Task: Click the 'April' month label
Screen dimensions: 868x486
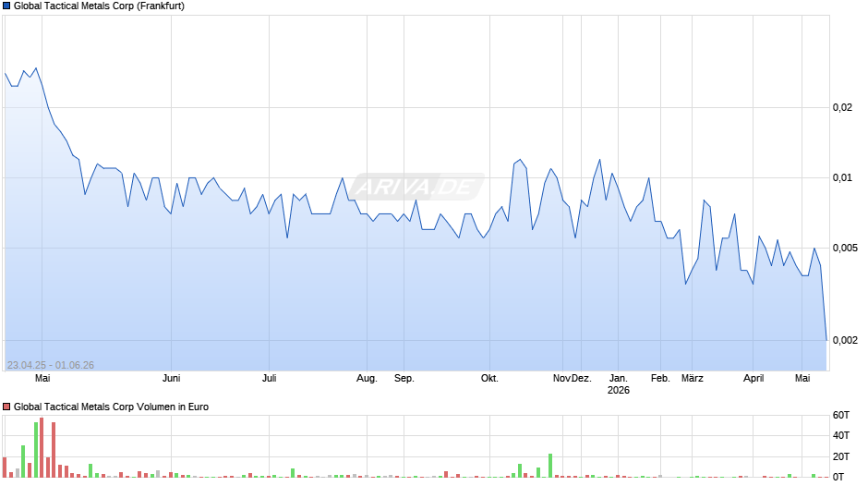Action: tap(753, 379)
